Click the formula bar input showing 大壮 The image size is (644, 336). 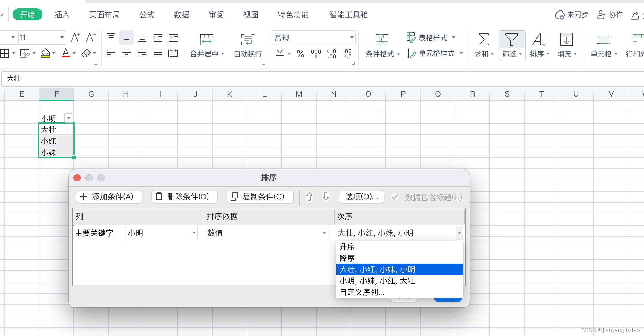pyautogui.click(x=323, y=78)
